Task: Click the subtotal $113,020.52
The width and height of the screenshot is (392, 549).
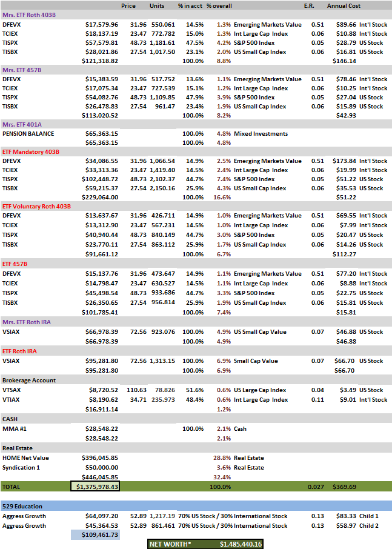Action: pos(100,115)
